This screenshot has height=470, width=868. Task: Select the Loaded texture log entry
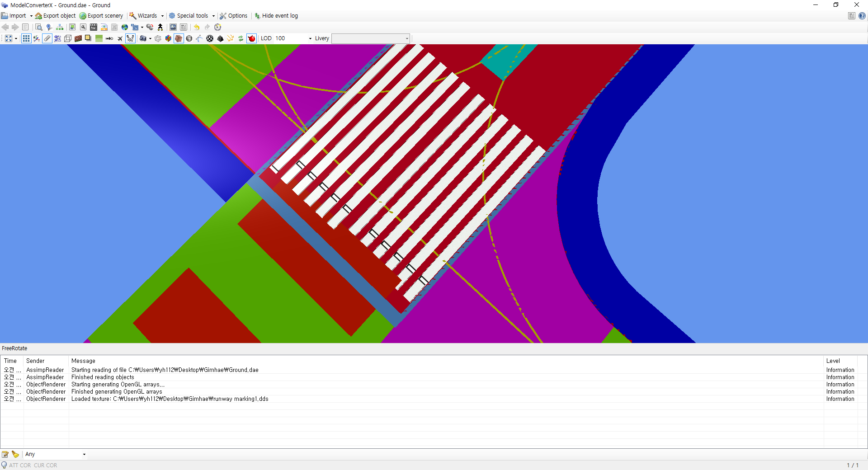[x=170, y=399]
